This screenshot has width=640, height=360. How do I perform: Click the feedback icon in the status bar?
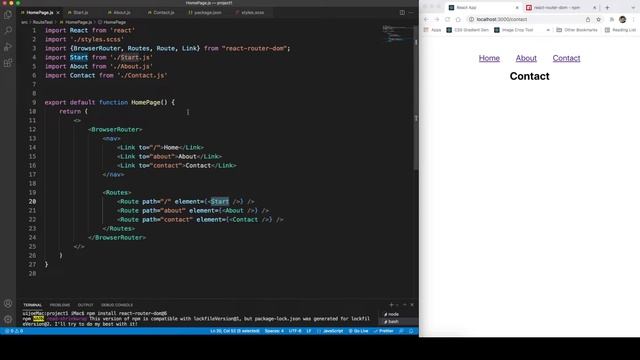tap(402, 331)
